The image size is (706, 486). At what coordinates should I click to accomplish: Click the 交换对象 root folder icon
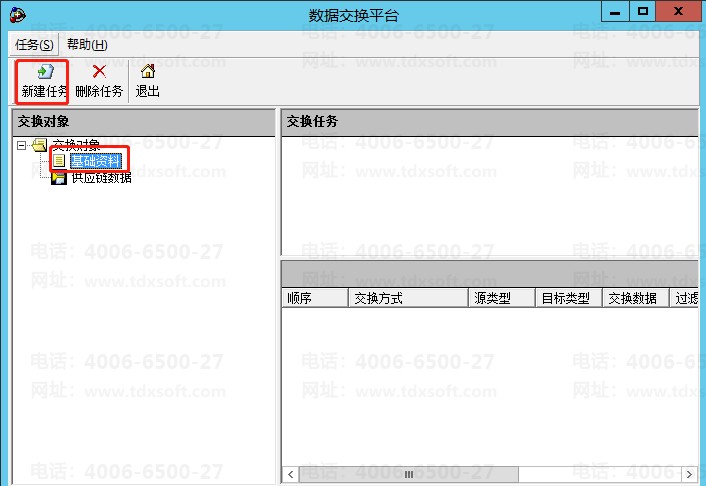[x=40, y=145]
